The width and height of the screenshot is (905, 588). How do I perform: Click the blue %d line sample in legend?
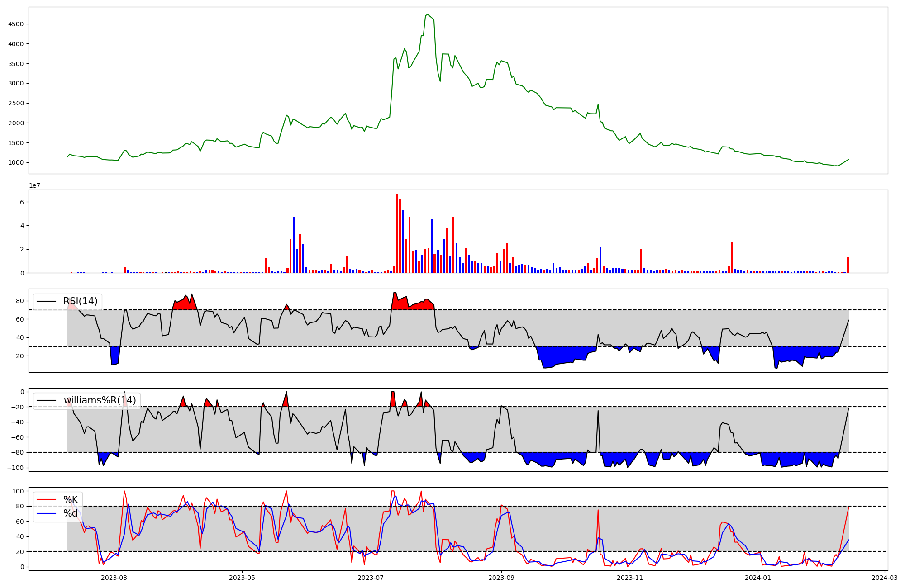[47, 513]
